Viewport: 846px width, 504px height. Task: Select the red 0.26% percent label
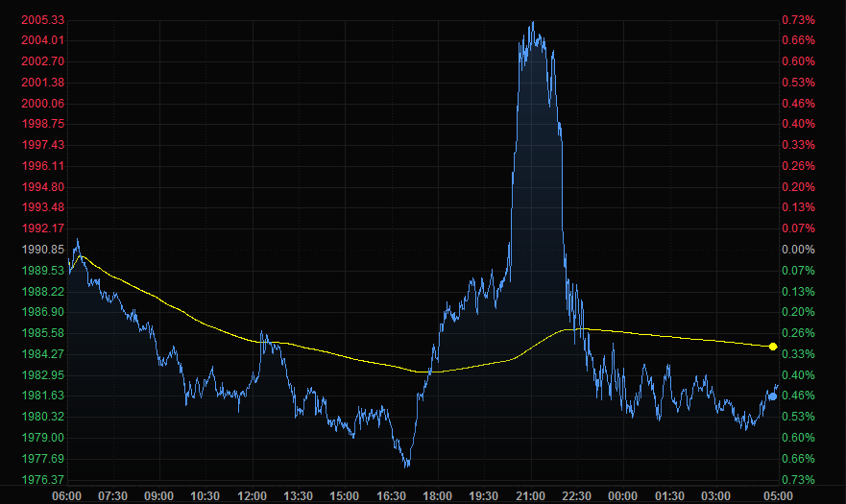click(x=799, y=166)
